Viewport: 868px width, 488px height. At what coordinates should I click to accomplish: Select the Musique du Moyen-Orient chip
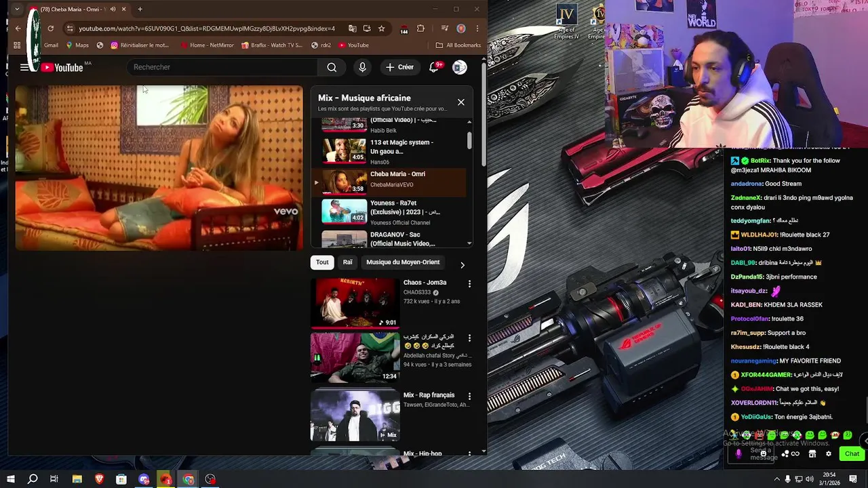coord(403,262)
